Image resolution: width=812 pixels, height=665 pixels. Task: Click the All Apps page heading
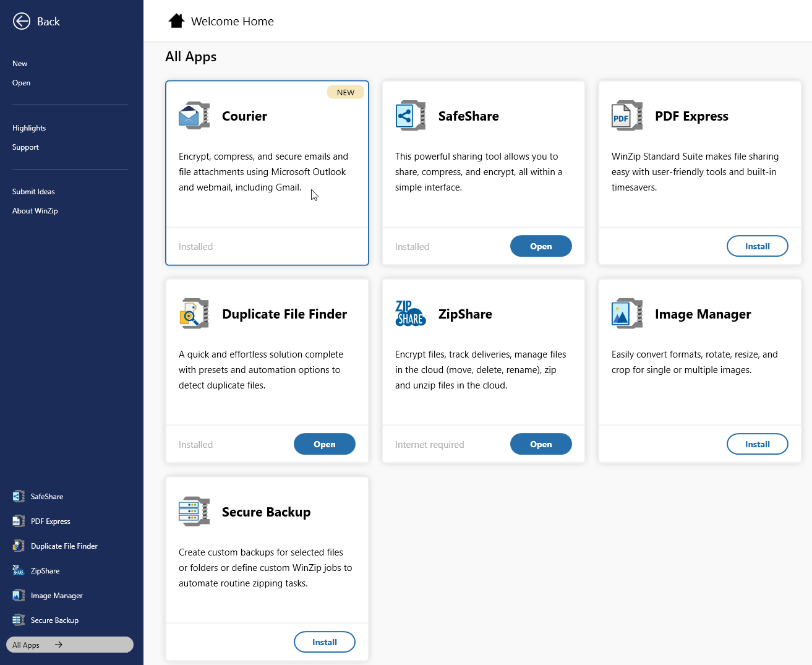point(190,57)
